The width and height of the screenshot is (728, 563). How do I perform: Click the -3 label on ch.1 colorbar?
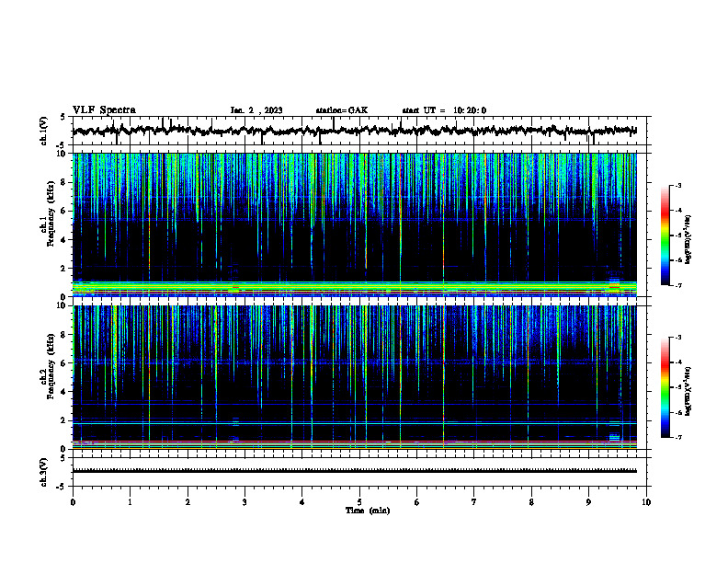677,185
